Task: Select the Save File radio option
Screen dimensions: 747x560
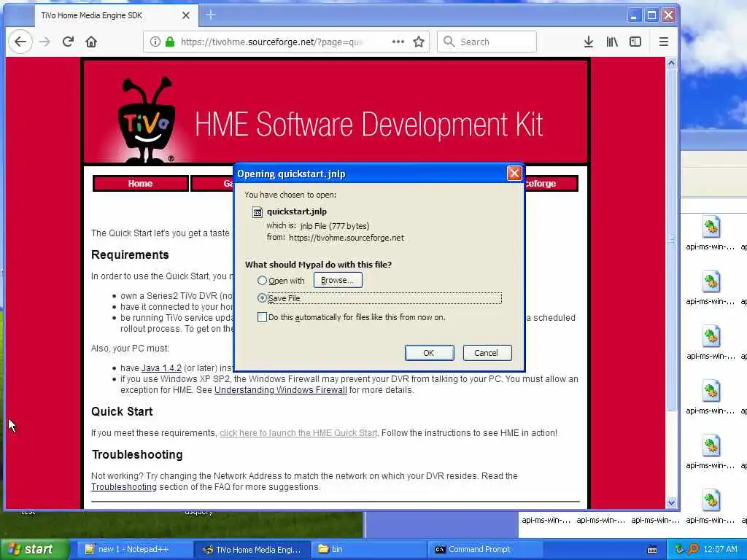Action: [262, 298]
